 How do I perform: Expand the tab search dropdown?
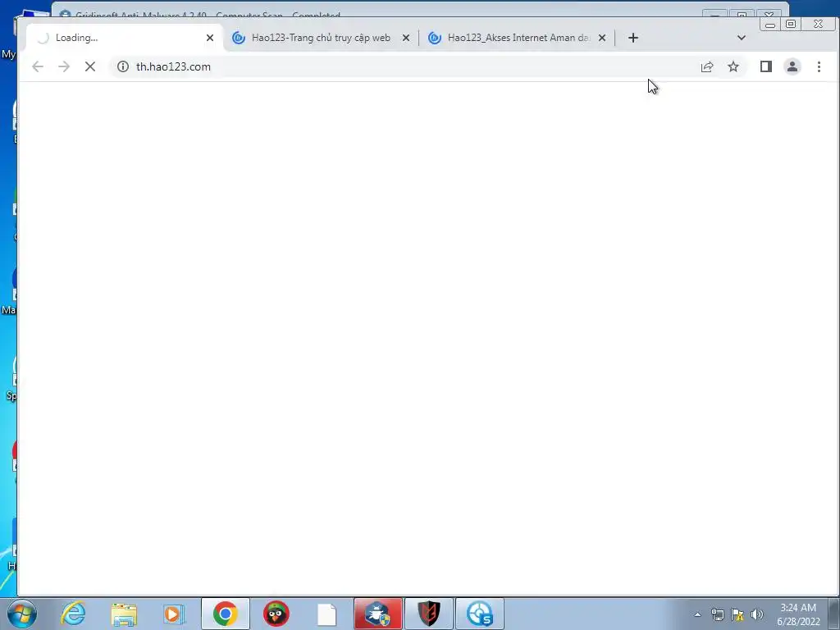click(742, 38)
